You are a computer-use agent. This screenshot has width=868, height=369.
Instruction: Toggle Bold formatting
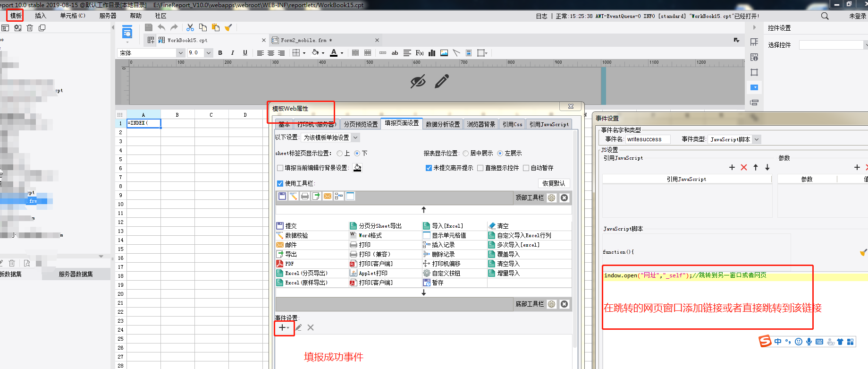[x=220, y=53]
